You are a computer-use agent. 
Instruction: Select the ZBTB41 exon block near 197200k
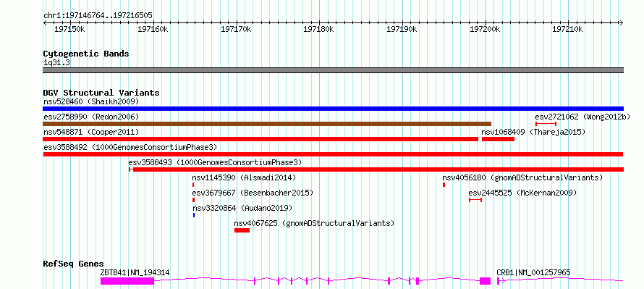[485, 281]
